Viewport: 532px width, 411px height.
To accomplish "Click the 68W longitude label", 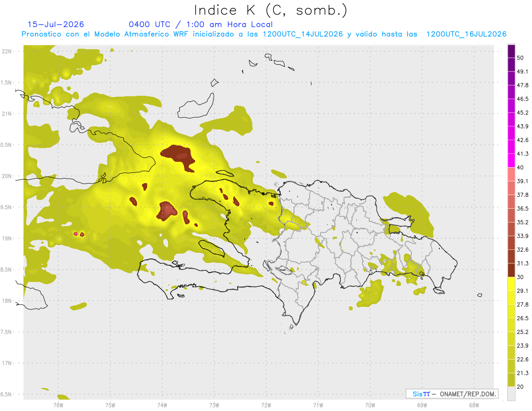I will point(474,405).
